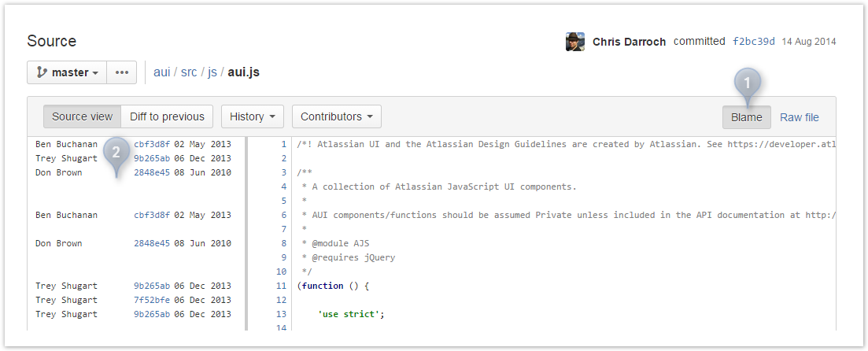Open the three-dots more actions button
Screen dimensions: 868x351
pyautogui.click(x=122, y=72)
